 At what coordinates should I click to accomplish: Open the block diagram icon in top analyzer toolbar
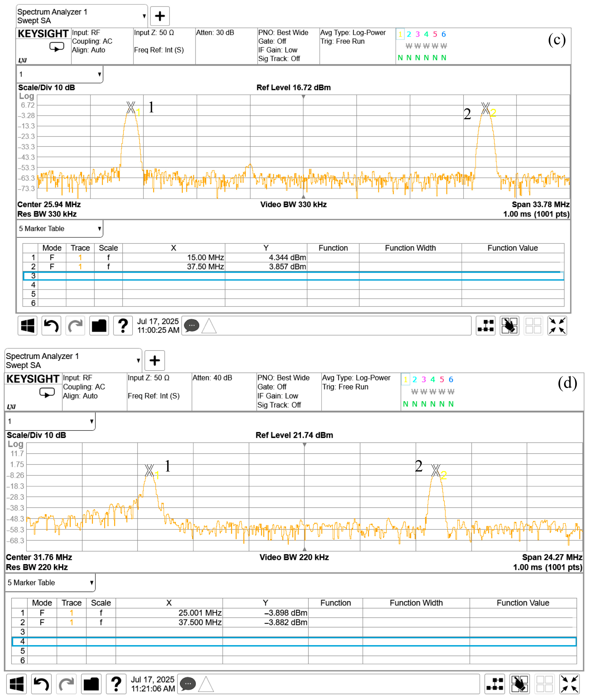[x=486, y=325]
